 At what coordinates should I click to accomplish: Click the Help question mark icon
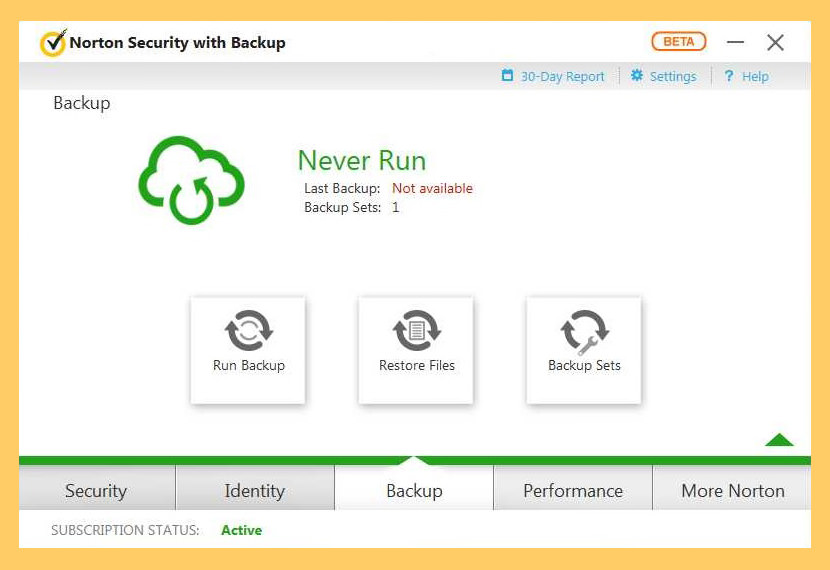729,76
